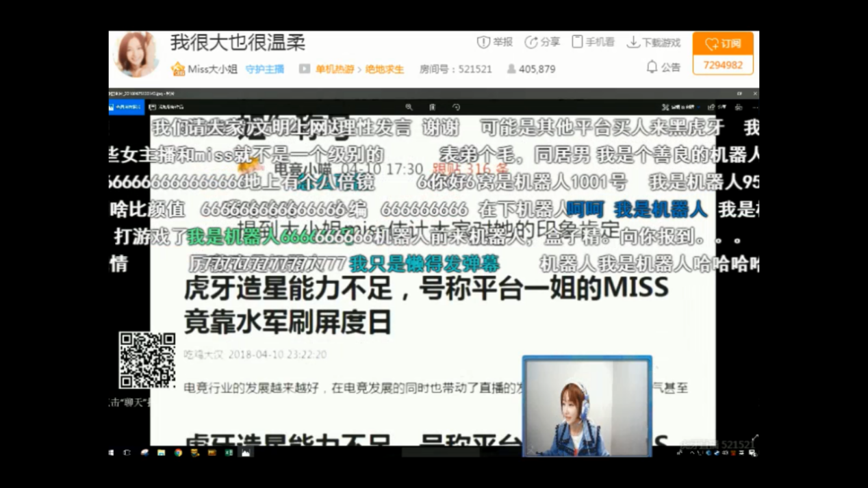This screenshot has height=488, width=868.
Task: Click the Photos app icon in streamed taskbar
Action: 246,452
